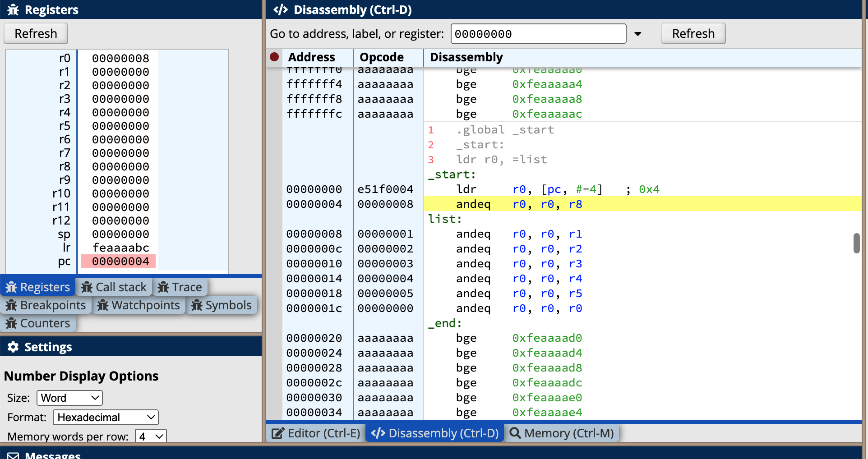Click the bug icon on the Breakpoints tab
868x459 pixels.
(x=11, y=305)
